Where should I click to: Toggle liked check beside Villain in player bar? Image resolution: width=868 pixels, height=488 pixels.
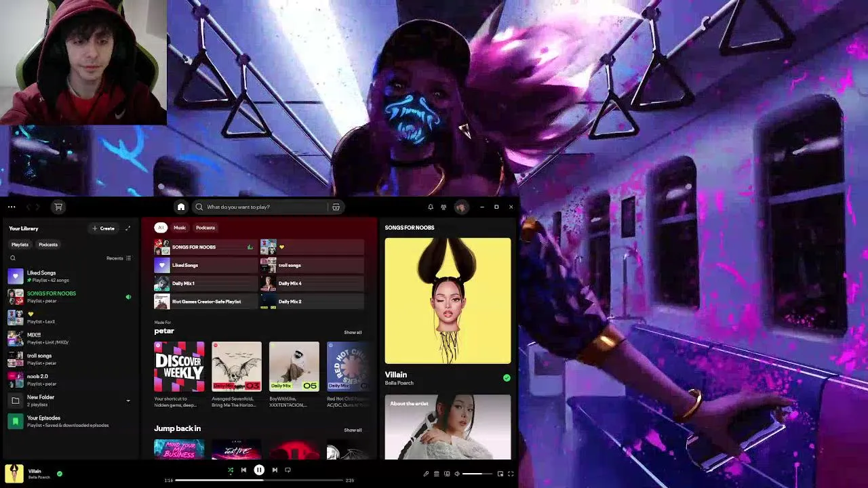point(60,474)
